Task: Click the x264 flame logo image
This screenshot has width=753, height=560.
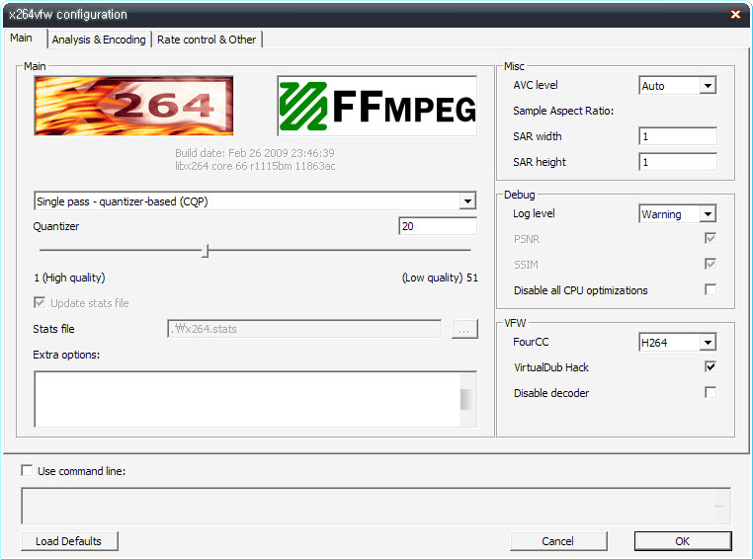Action: (133, 106)
